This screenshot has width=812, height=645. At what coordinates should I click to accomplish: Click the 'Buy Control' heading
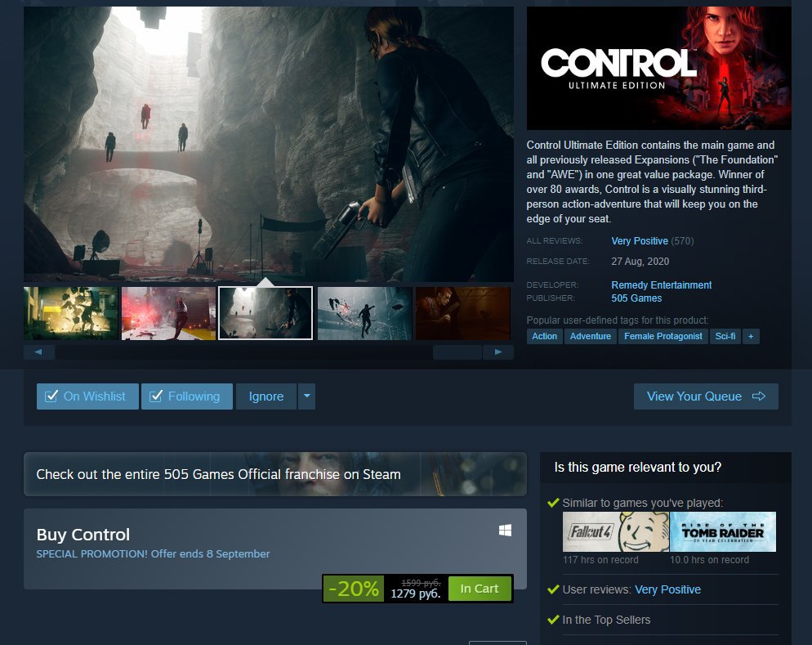pos(83,534)
